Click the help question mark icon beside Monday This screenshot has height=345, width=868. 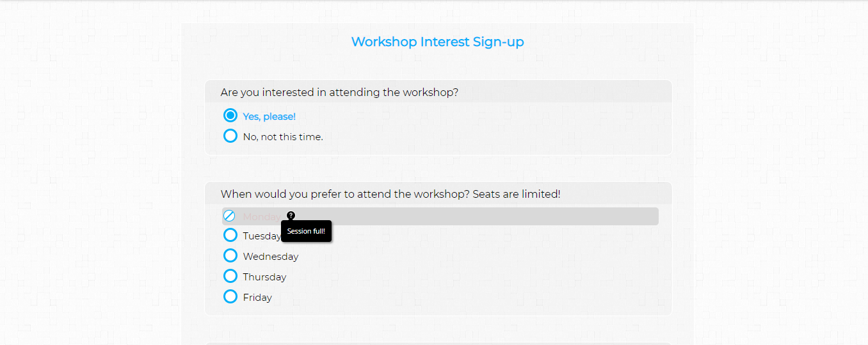coord(291,216)
